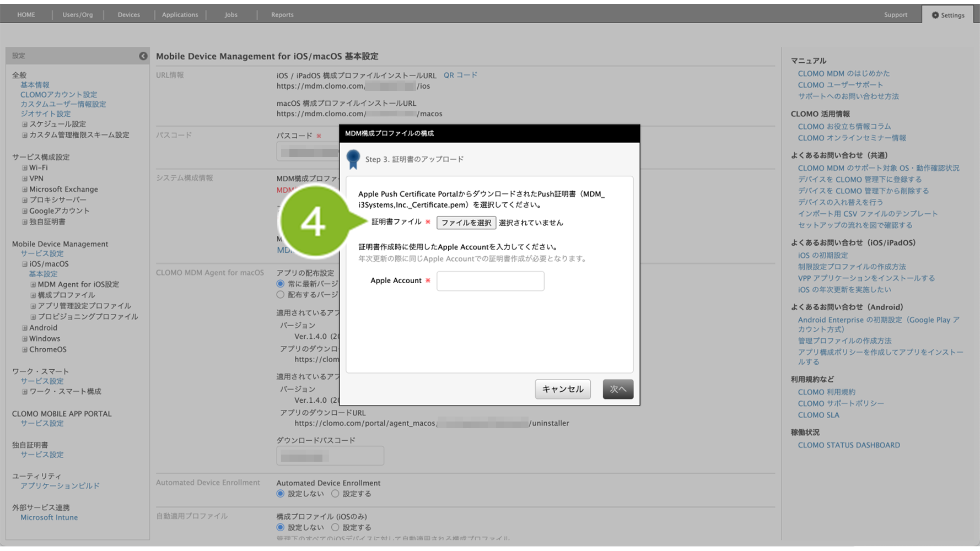Image resolution: width=980 pixels, height=551 pixels.
Task: Open the HOME tab
Action: point(26,15)
